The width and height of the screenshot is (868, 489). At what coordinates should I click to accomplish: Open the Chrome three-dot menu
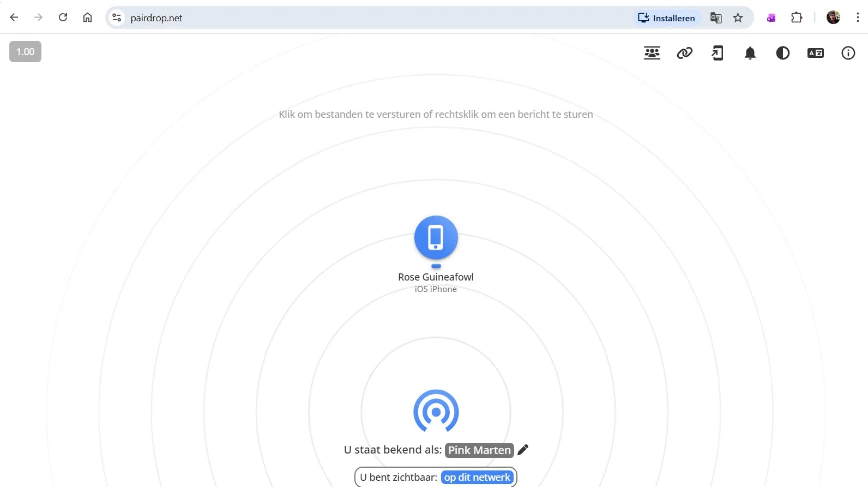(858, 17)
